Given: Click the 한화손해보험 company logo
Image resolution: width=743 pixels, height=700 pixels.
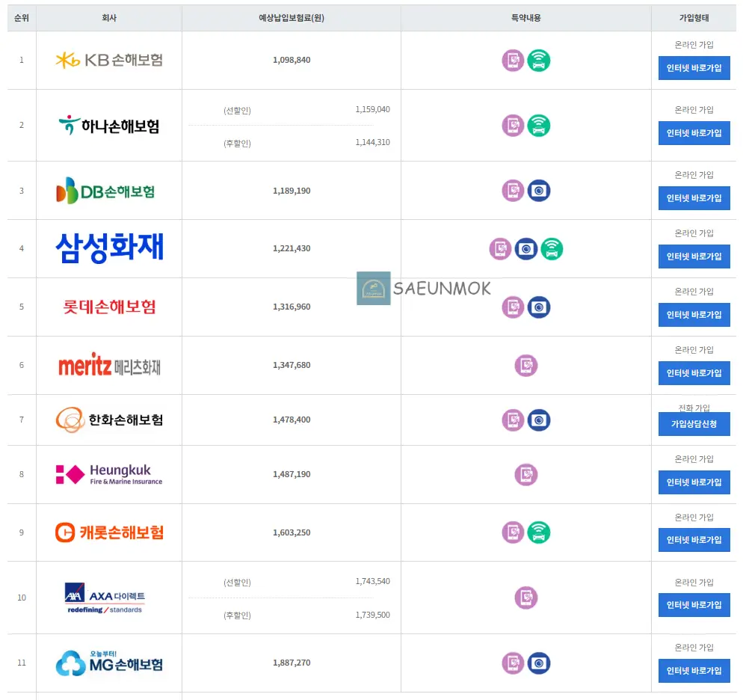Looking at the screenshot, I should click(x=109, y=420).
